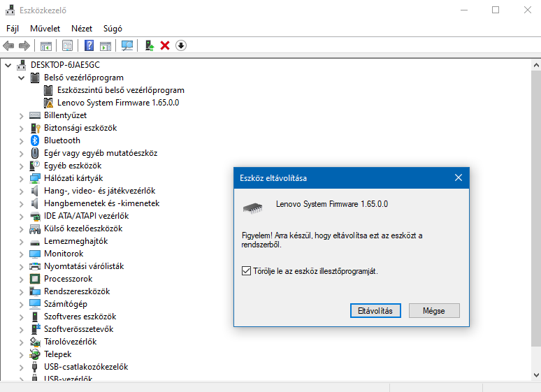The image size is (541, 392).
Task: Click the Processzorok chip icon
Action: click(x=35, y=279)
